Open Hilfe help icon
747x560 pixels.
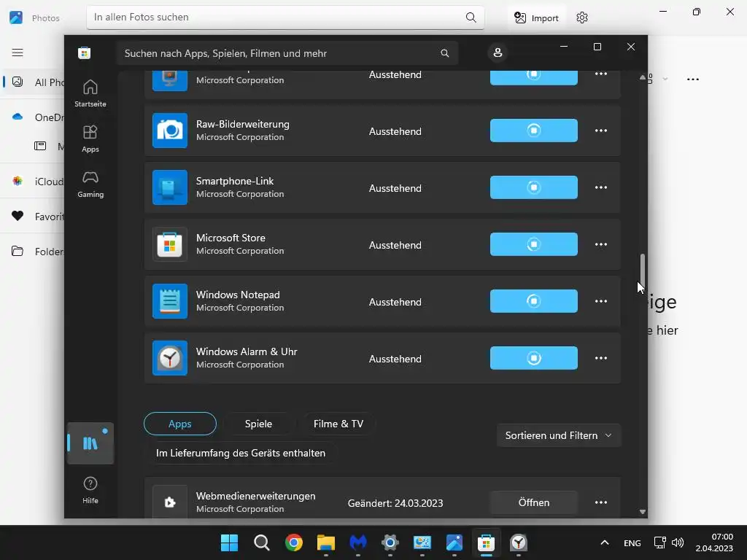[x=90, y=490]
